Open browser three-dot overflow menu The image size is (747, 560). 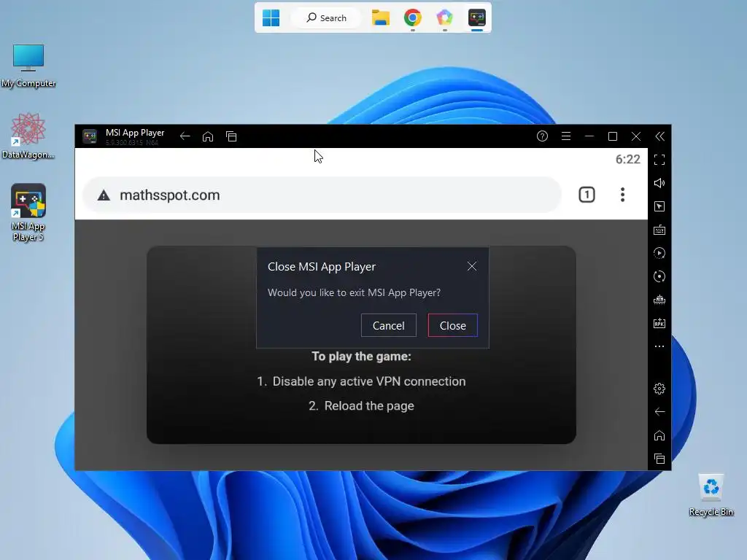click(622, 194)
